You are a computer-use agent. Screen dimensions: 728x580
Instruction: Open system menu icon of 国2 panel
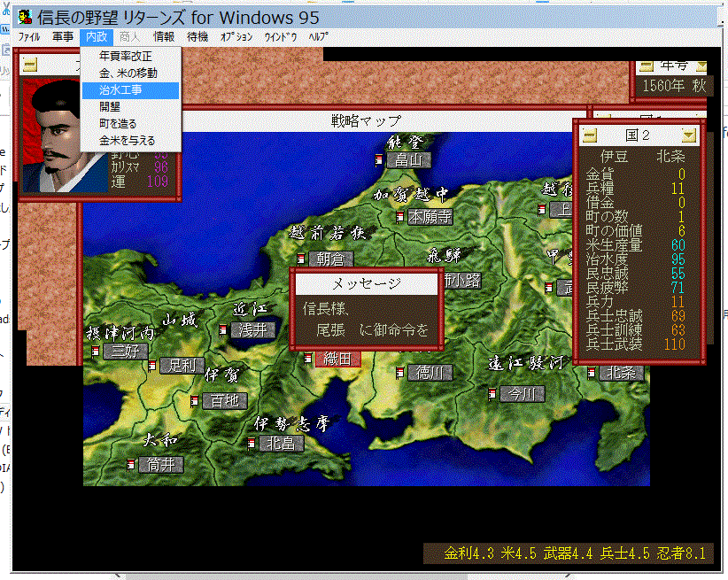point(590,135)
